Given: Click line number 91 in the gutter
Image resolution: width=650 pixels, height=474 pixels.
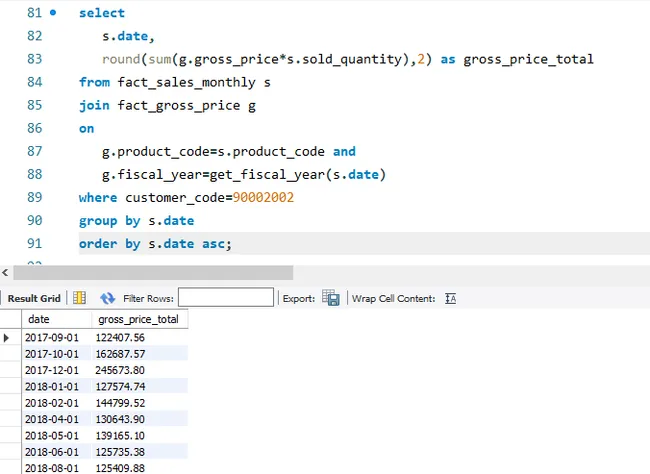Looking at the screenshot, I should click(x=35, y=243).
